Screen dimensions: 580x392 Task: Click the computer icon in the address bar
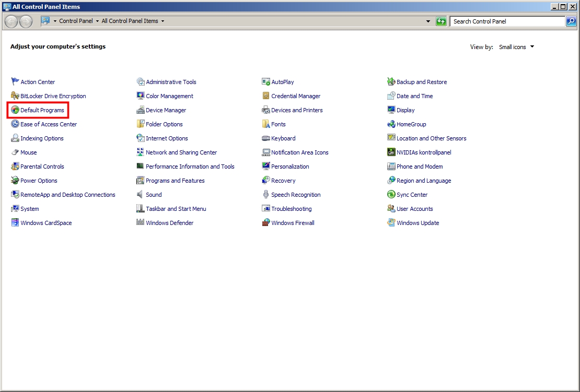pos(45,21)
